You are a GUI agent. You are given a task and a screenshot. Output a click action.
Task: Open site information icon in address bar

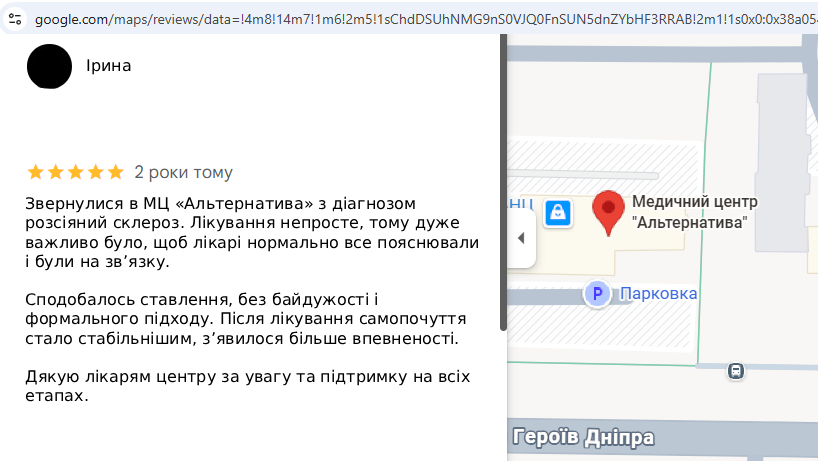tap(15, 19)
